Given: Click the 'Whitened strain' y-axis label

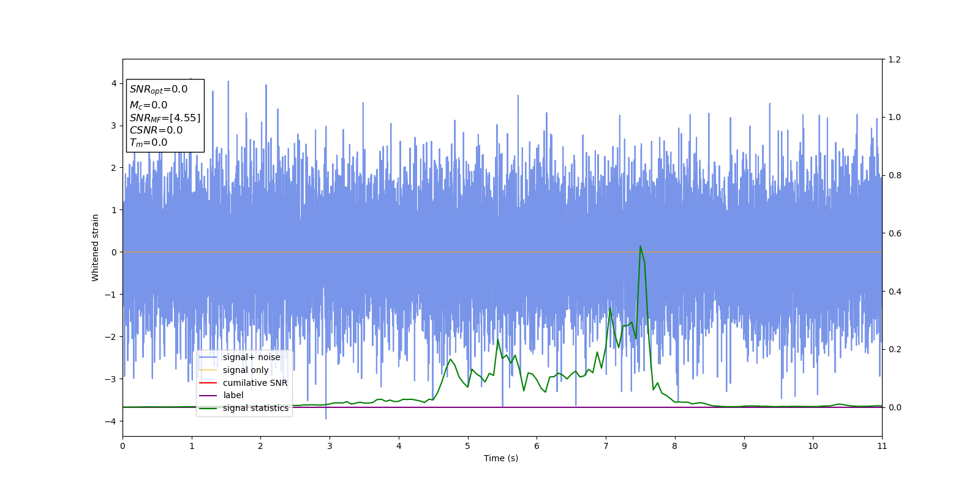Looking at the screenshot, I should pos(96,247).
